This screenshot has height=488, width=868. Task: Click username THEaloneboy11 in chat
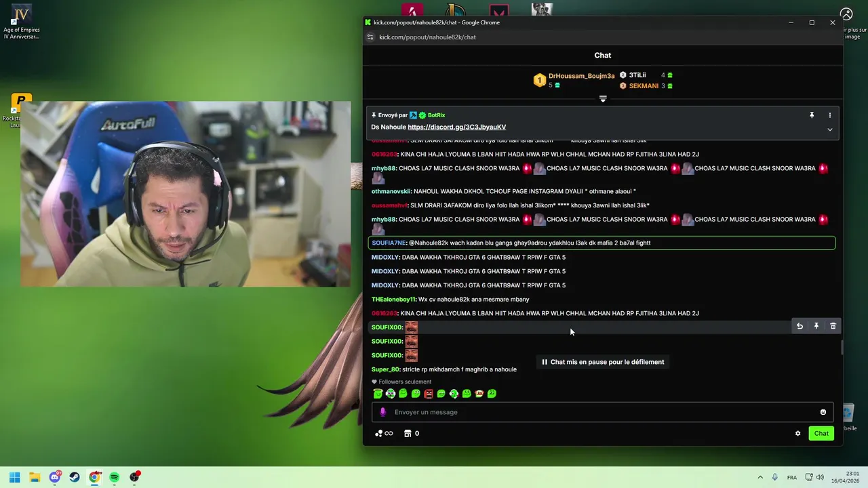[x=393, y=299]
